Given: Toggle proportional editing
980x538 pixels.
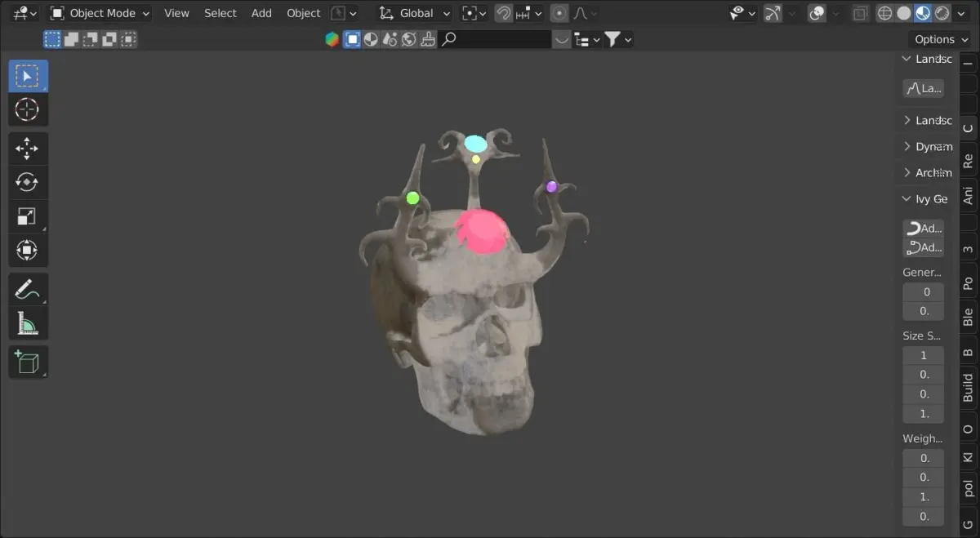Looking at the screenshot, I should pos(559,13).
